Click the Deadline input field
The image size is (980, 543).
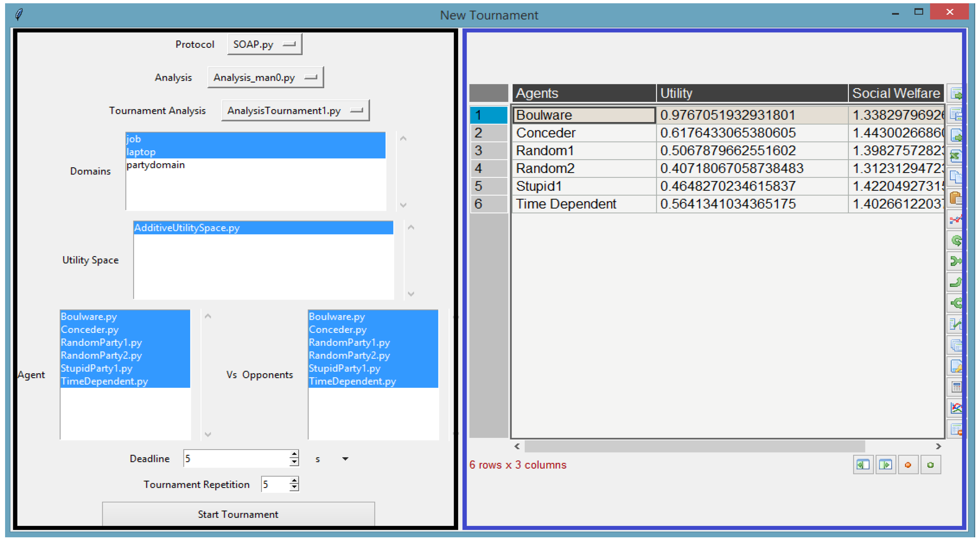[236, 458]
